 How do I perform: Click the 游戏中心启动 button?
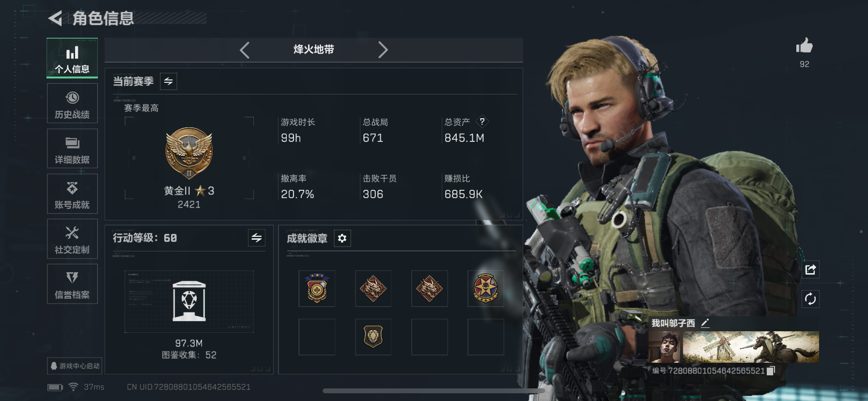[75, 366]
